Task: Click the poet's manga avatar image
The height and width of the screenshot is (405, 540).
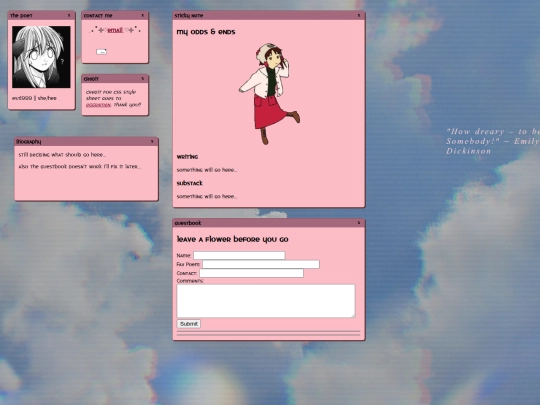Action: (x=41, y=57)
